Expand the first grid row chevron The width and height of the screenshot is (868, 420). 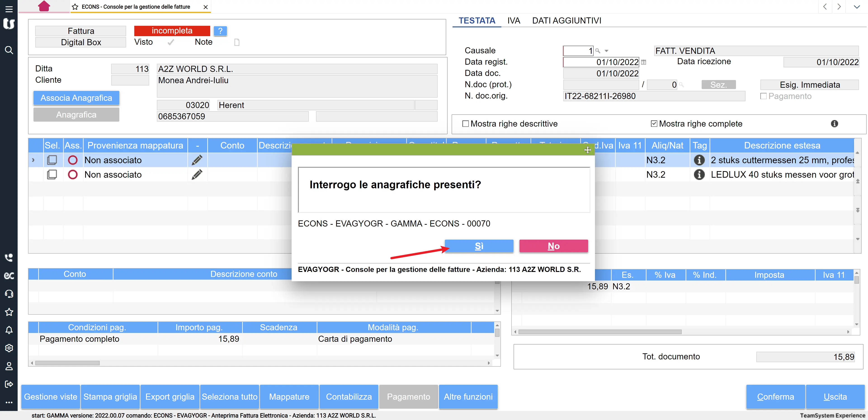coord(33,160)
